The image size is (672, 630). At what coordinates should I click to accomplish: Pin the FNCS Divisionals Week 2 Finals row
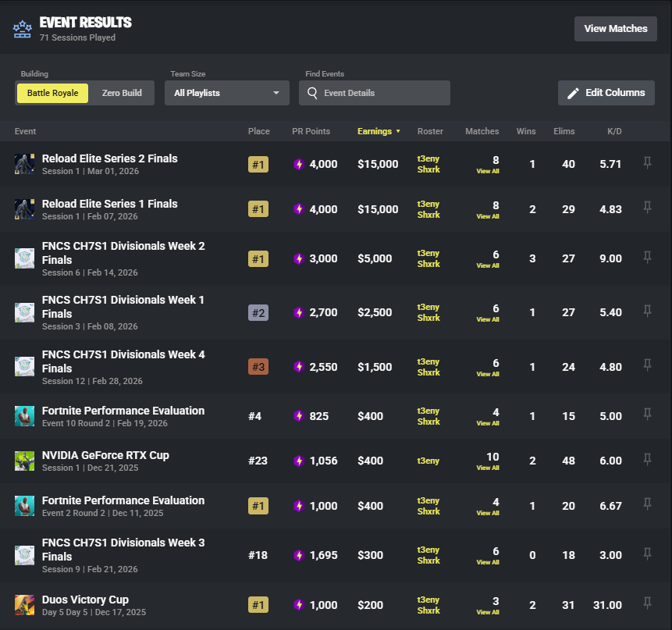[647, 258]
